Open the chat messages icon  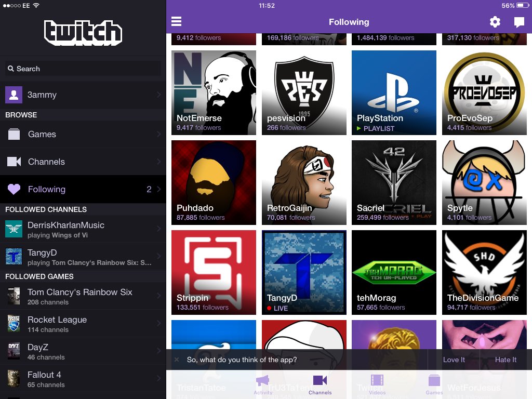click(519, 22)
